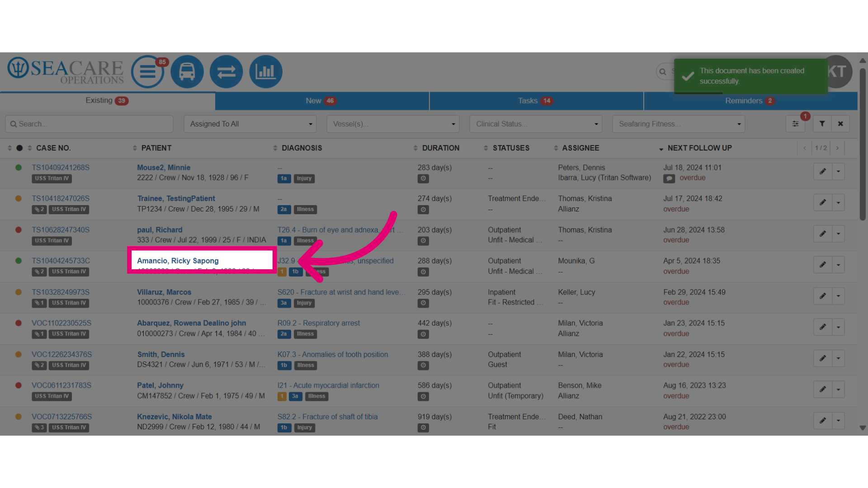
Task: Expand actions dropdown for Smith, Dennis row
Action: [x=839, y=358]
